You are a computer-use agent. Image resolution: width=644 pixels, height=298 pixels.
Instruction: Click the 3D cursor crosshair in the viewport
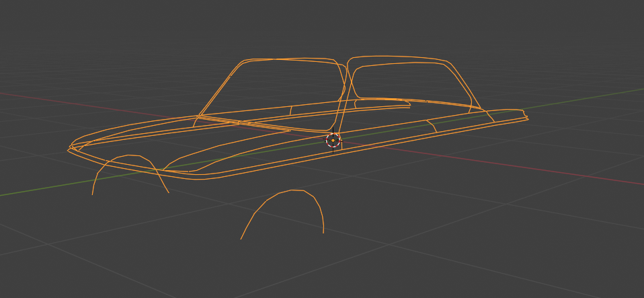click(x=333, y=141)
